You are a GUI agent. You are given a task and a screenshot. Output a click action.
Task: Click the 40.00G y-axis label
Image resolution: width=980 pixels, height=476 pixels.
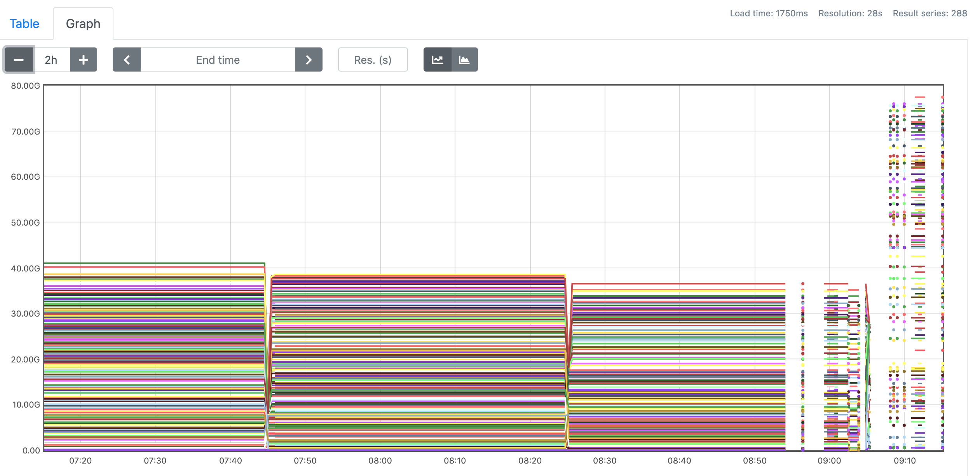click(x=26, y=268)
